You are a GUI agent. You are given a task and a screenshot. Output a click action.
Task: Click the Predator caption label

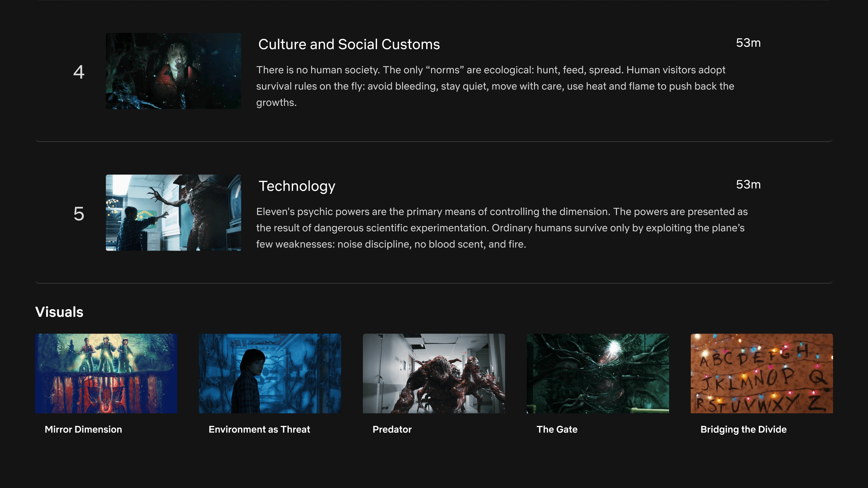(392, 429)
